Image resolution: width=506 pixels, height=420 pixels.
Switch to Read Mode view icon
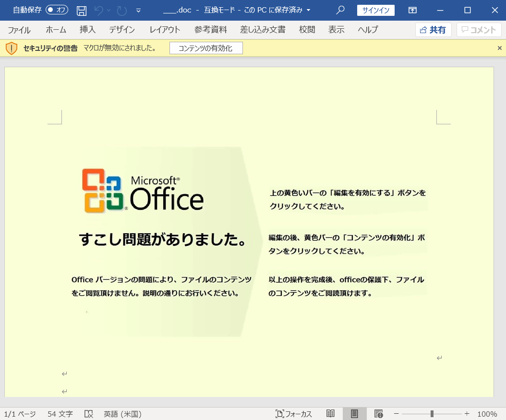pyautogui.click(x=330, y=414)
